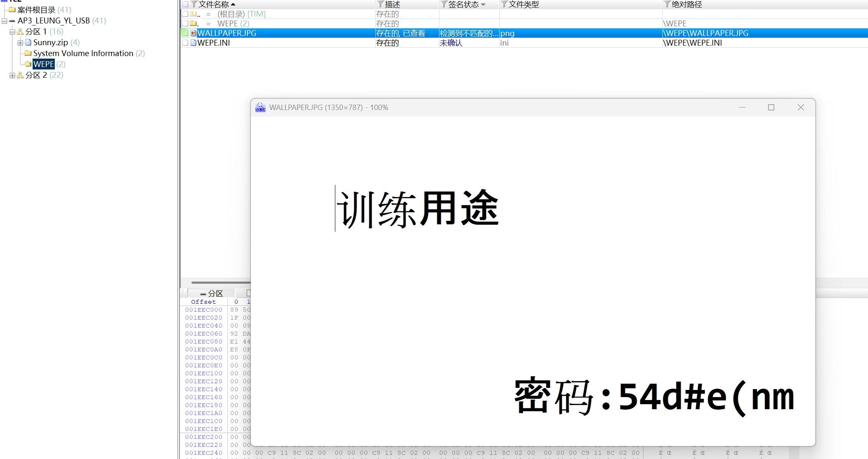Click the folder icon beside 案件根目录
Screen dimensions: 868x459
click(12, 9)
